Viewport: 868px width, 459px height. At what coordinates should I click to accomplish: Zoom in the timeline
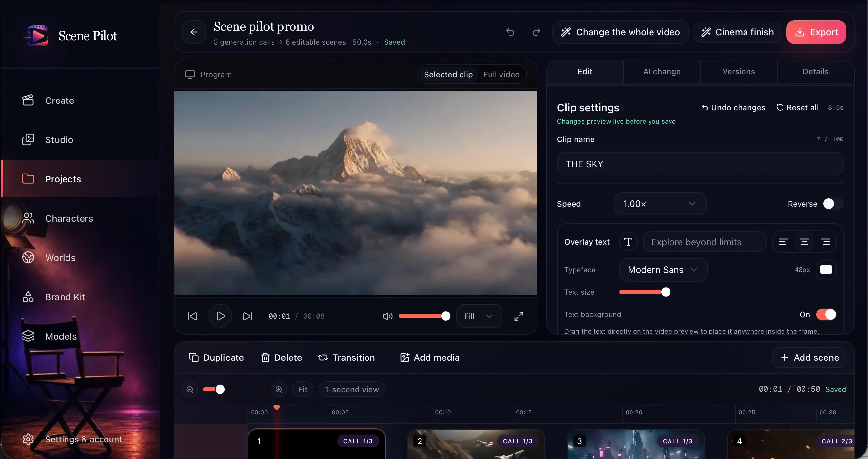pos(279,389)
